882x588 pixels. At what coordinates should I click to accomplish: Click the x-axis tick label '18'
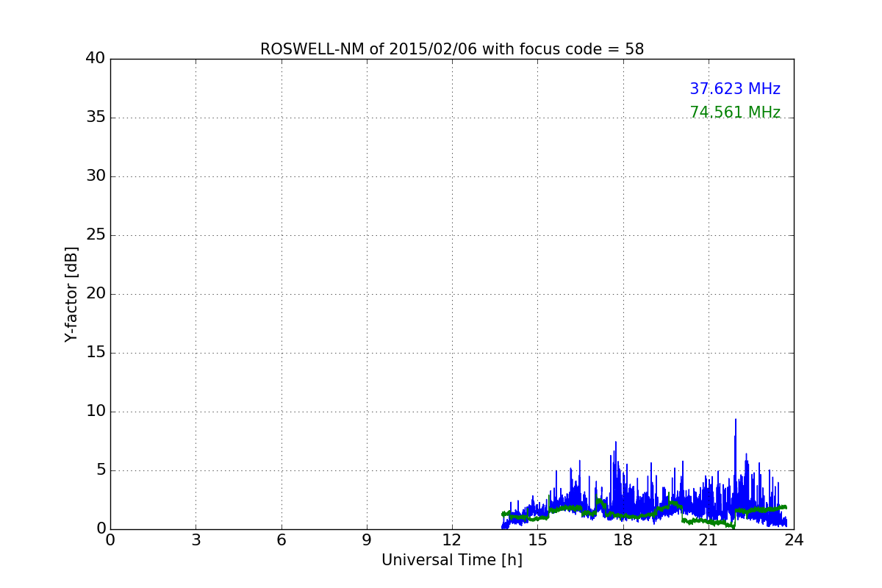tap(623, 540)
